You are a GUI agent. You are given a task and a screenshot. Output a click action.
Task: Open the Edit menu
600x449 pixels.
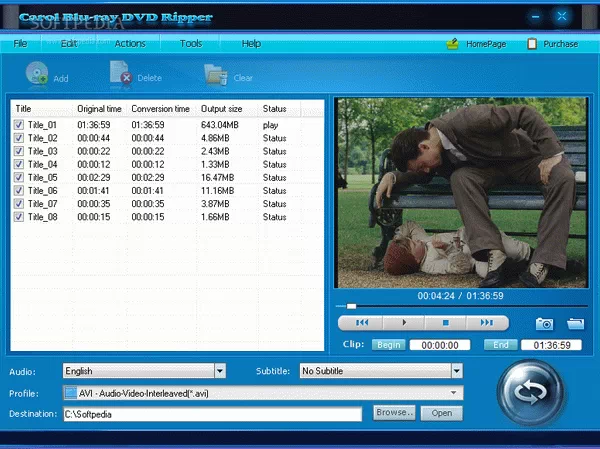pyautogui.click(x=69, y=44)
